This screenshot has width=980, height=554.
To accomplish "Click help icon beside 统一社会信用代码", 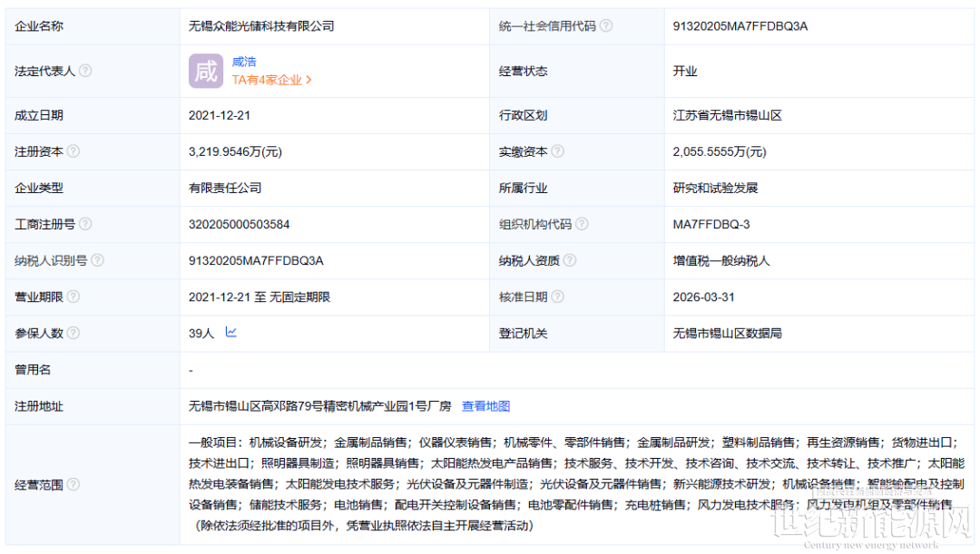I will [606, 26].
